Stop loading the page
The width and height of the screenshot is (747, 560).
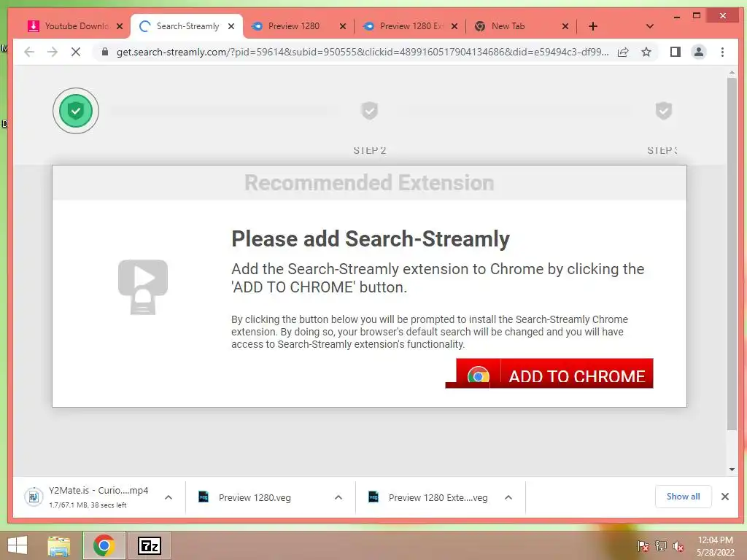(76, 52)
